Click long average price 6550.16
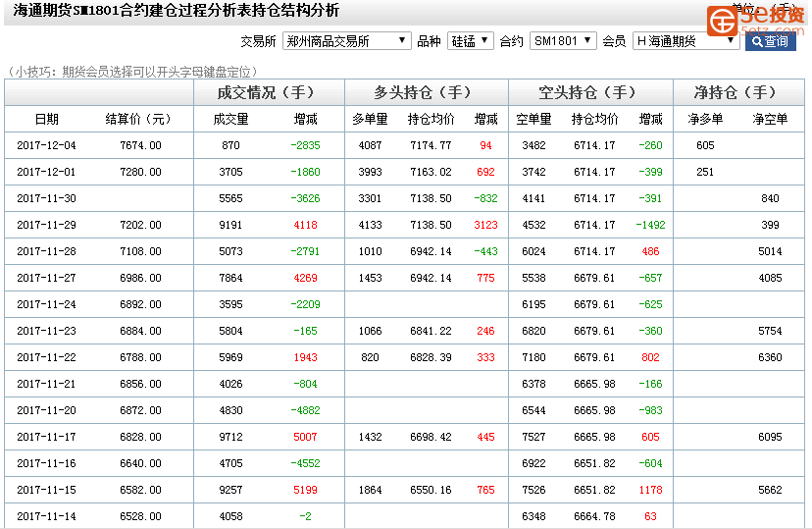This screenshot has height=529, width=812. [431, 490]
